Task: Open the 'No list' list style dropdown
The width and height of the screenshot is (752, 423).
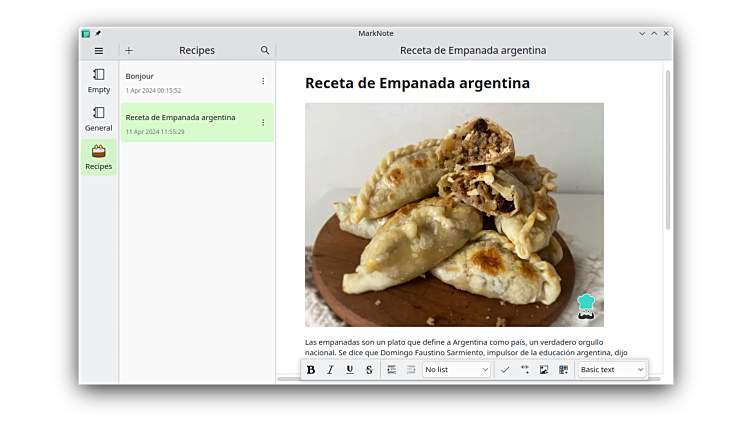Action: click(456, 370)
